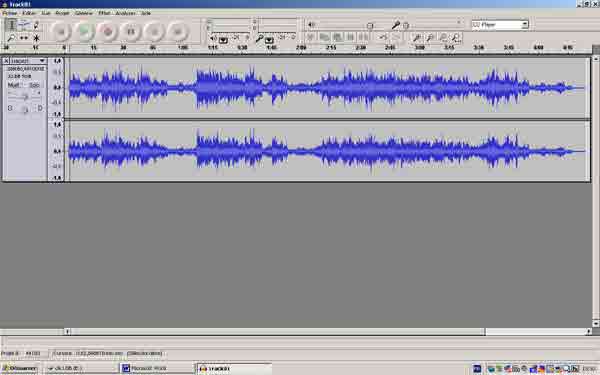Open the Analyser menu
600x375 pixels.
(x=126, y=13)
